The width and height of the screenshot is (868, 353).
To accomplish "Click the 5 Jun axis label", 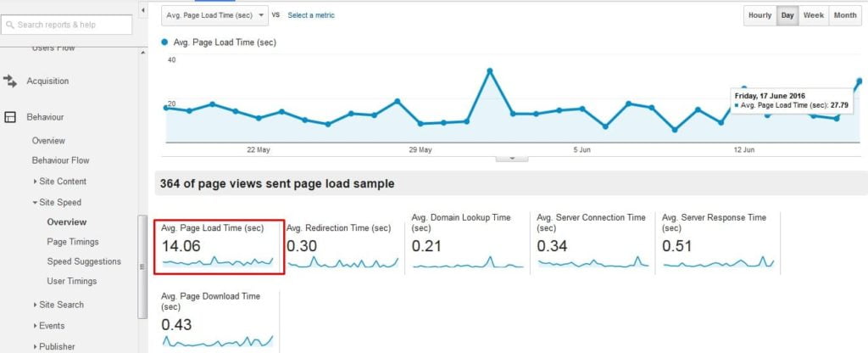I will 582,149.
